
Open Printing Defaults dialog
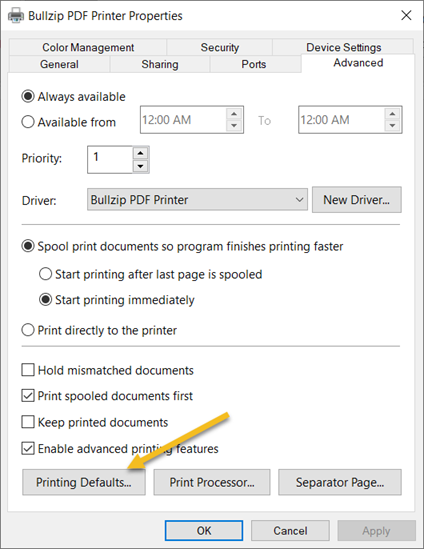pos(84,482)
